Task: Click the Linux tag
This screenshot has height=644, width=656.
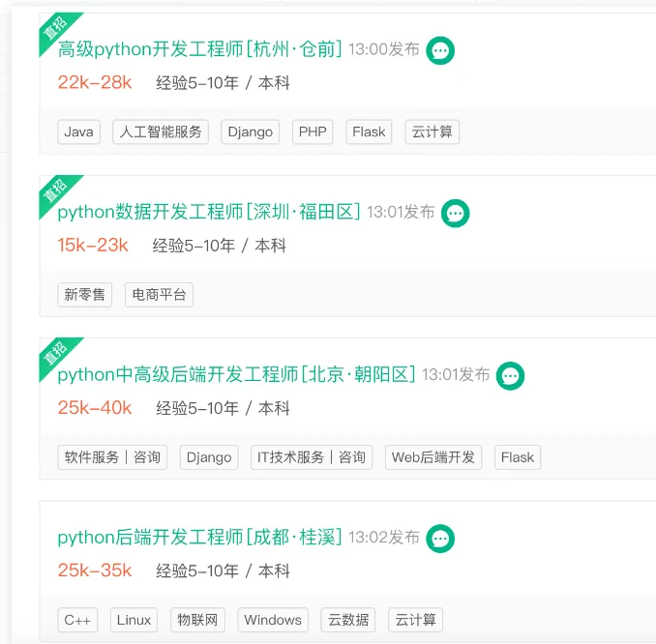Action: 134,620
